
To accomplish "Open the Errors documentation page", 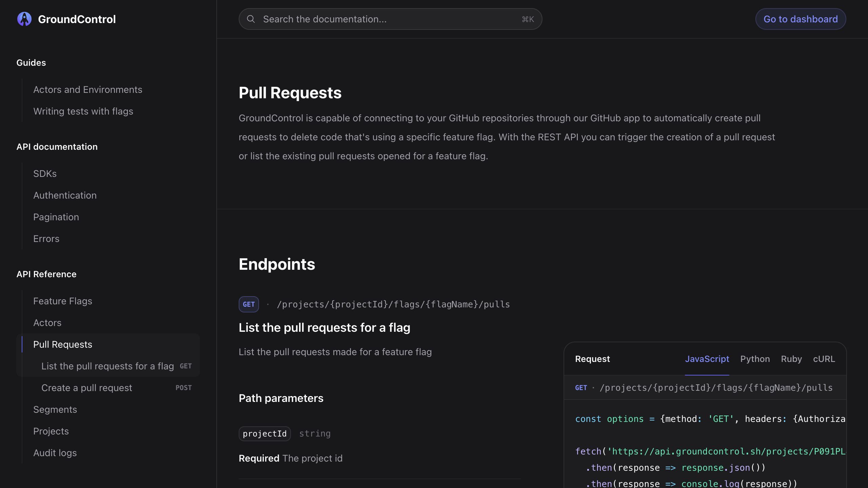I will pos(46,239).
